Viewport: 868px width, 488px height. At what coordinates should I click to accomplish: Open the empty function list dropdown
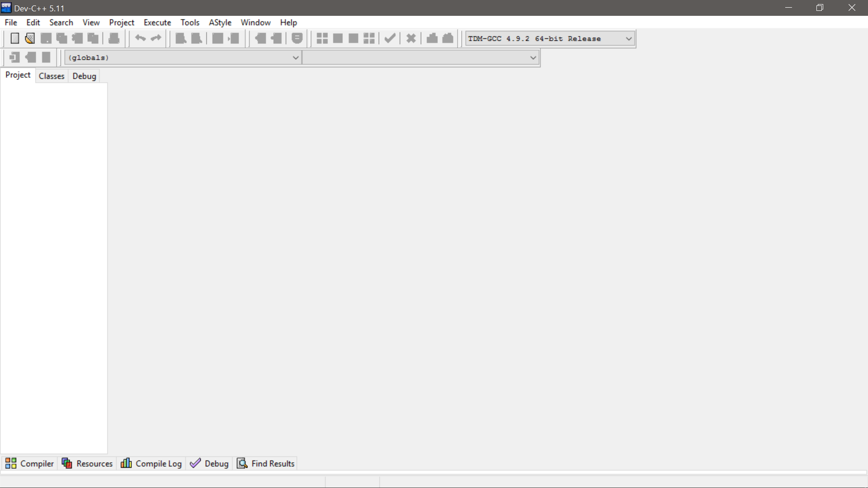pyautogui.click(x=421, y=57)
